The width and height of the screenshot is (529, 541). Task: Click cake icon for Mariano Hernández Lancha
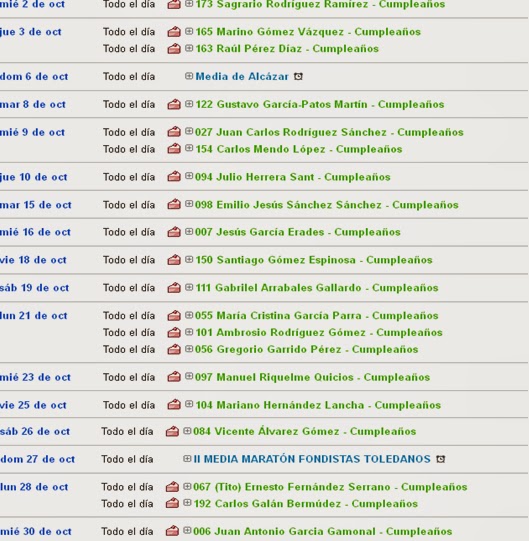click(x=174, y=405)
